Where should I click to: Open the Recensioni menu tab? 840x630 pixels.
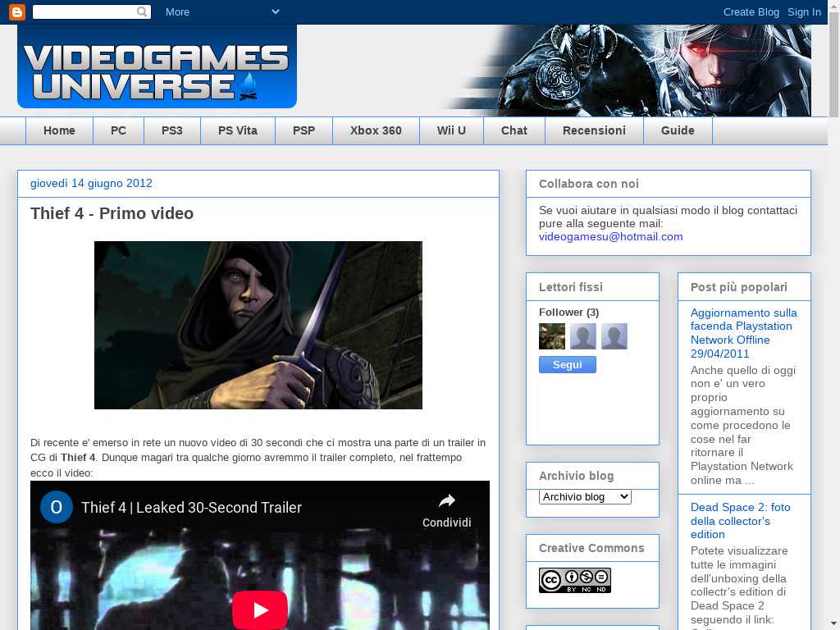(x=594, y=130)
